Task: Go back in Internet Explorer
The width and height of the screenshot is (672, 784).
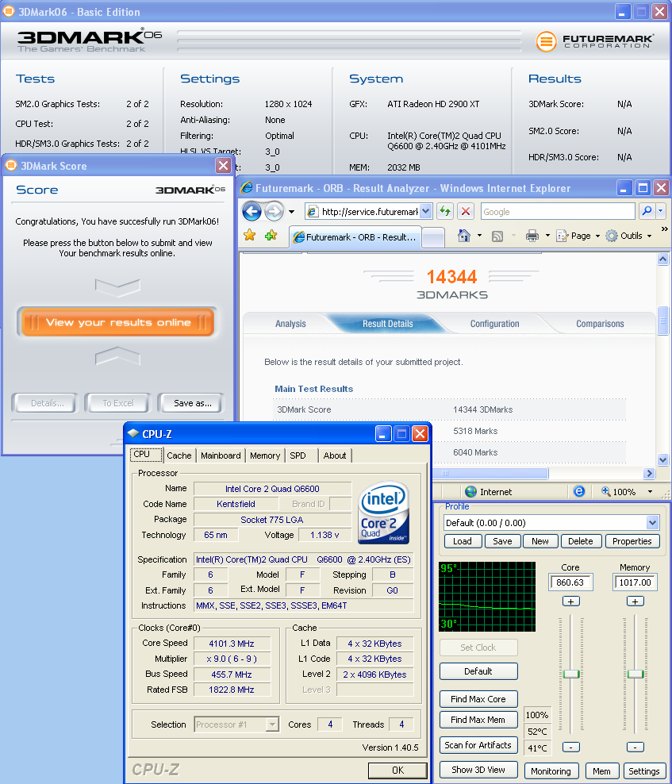Action: [252, 212]
